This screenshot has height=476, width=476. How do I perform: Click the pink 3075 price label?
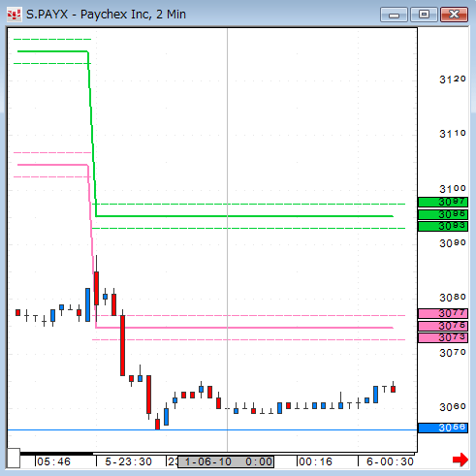tap(443, 326)
